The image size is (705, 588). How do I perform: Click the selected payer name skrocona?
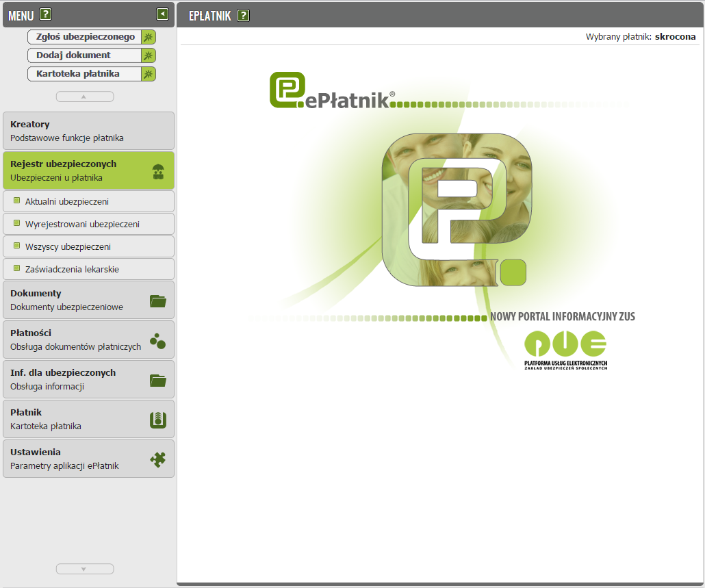click(675, 37)
